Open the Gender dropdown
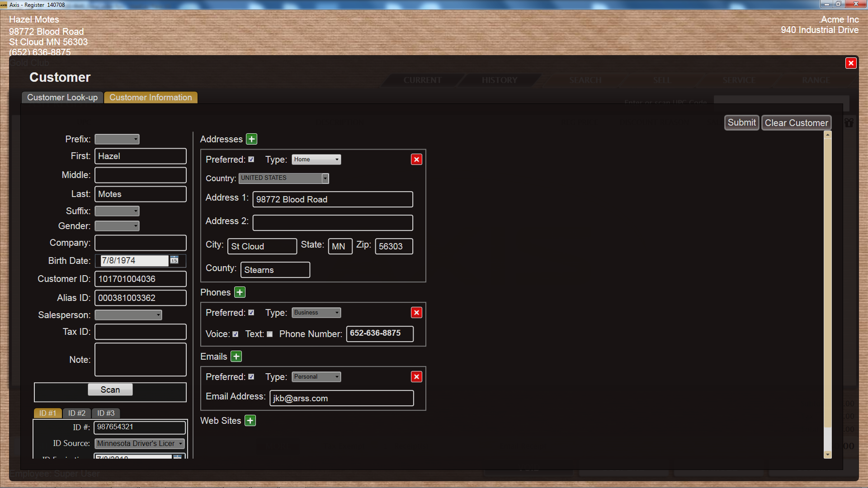868x488 pixels. [117, 226]
